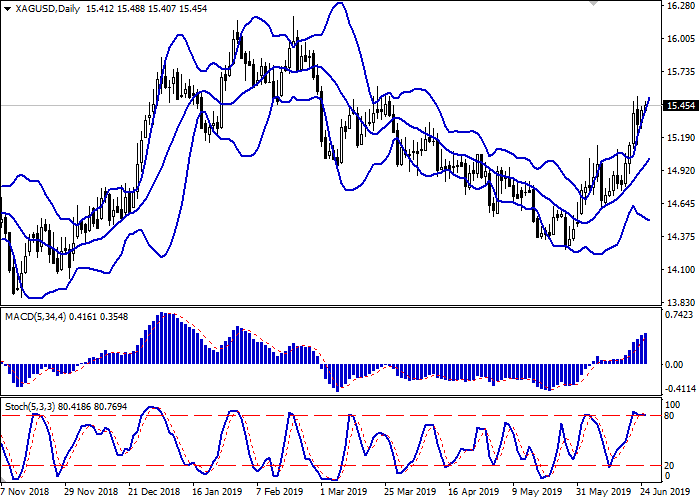The width and height of the screenshot is (700, 500).
Task: Click the MACD -0.4114 scale value
Action: pyautogui.click(x=679, y=388)
